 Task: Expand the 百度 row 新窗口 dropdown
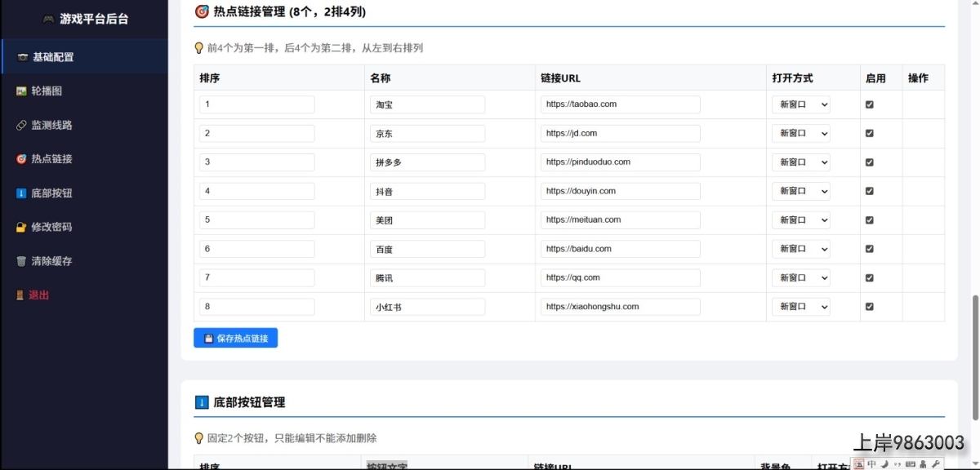tap(801, 249)
